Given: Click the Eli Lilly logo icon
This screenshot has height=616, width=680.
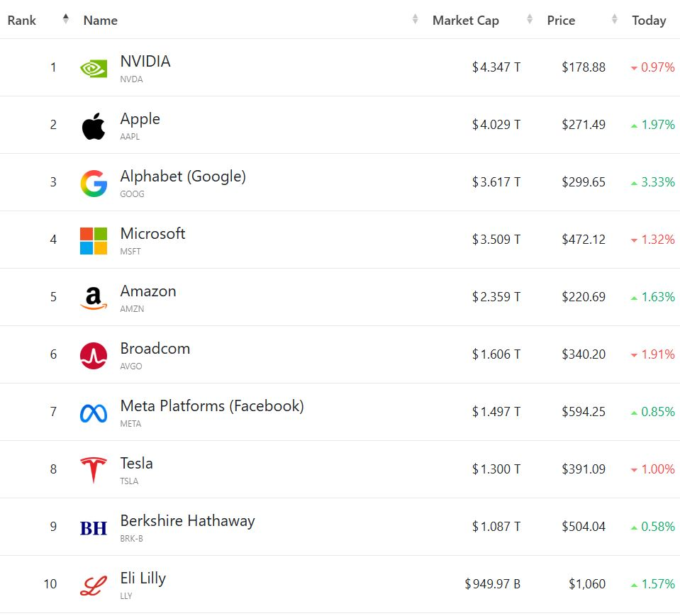Looking at the screenshot, I should click(94, 585).
